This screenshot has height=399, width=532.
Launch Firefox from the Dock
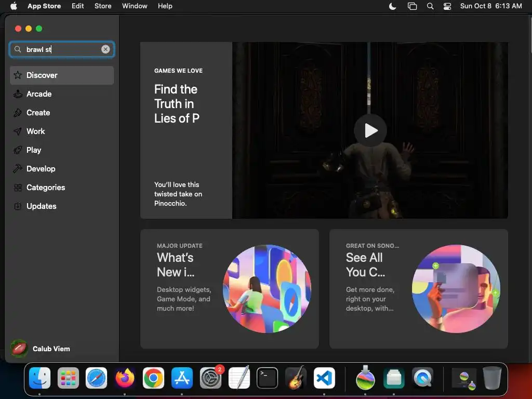125,378
